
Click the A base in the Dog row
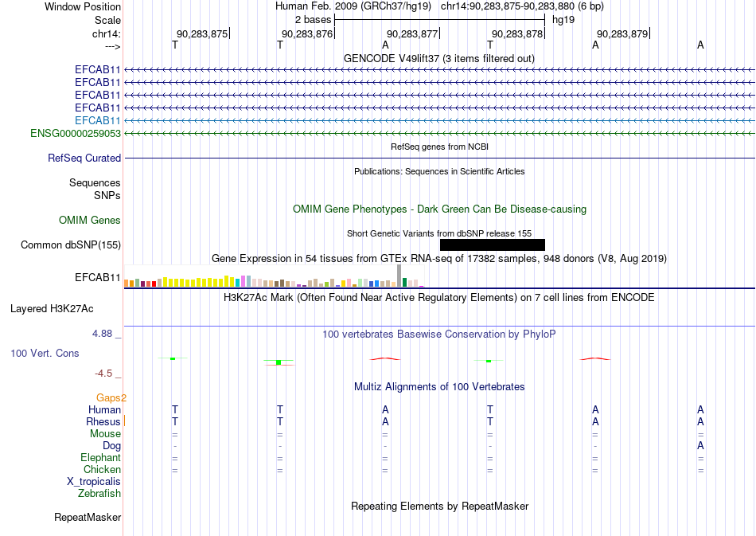coord(700,446)
